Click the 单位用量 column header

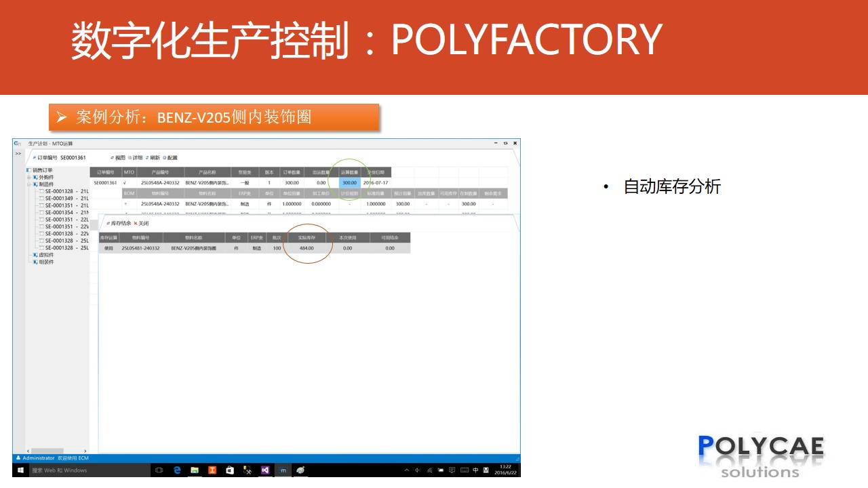[x=292, y=193]
